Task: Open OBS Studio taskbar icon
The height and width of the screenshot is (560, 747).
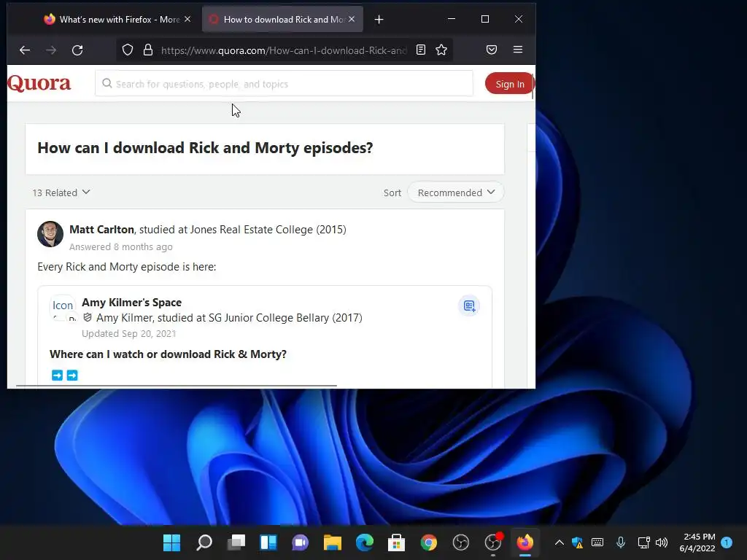Action: (x=461, y=542)
